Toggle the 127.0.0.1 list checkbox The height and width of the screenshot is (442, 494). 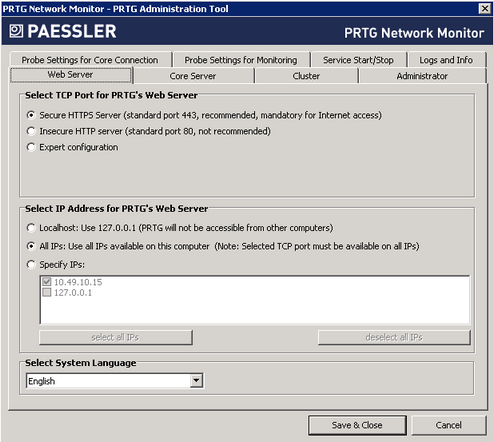pyautogui.click(x=47, y=293)
